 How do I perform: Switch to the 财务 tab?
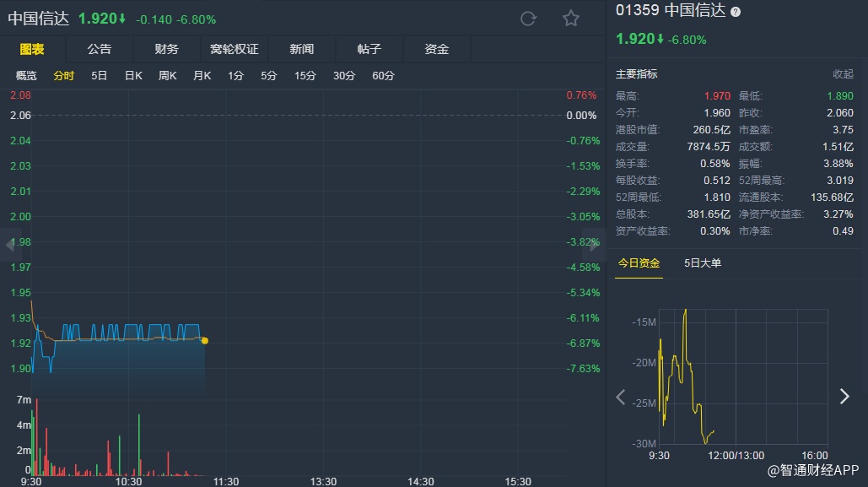pos(167,49)
